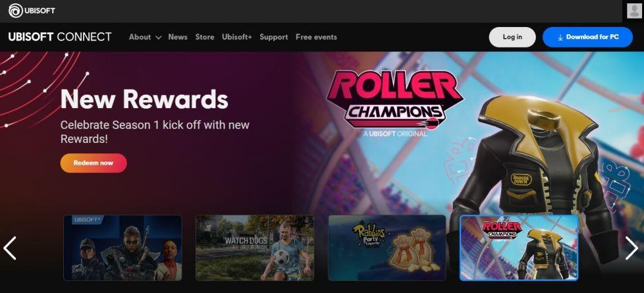Open the user avatar profile icon
This screenshot has width=644, height=293.
click(634, 11)
